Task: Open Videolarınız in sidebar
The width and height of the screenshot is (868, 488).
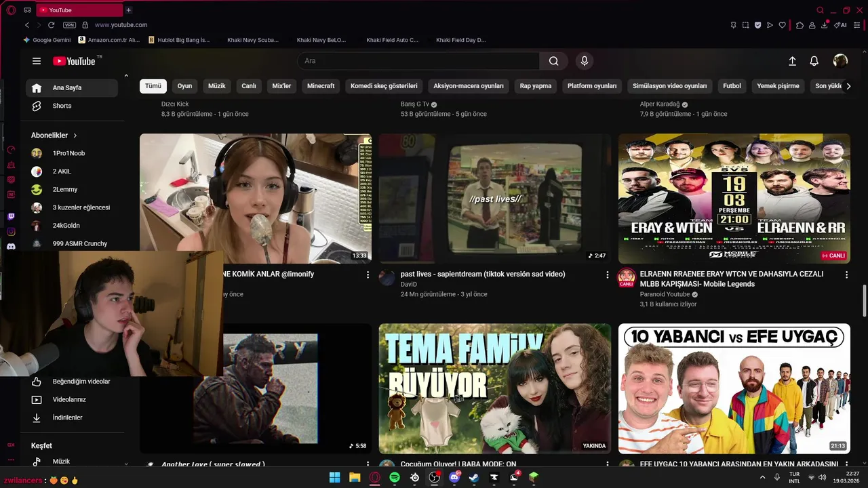Action: [72, 399]
